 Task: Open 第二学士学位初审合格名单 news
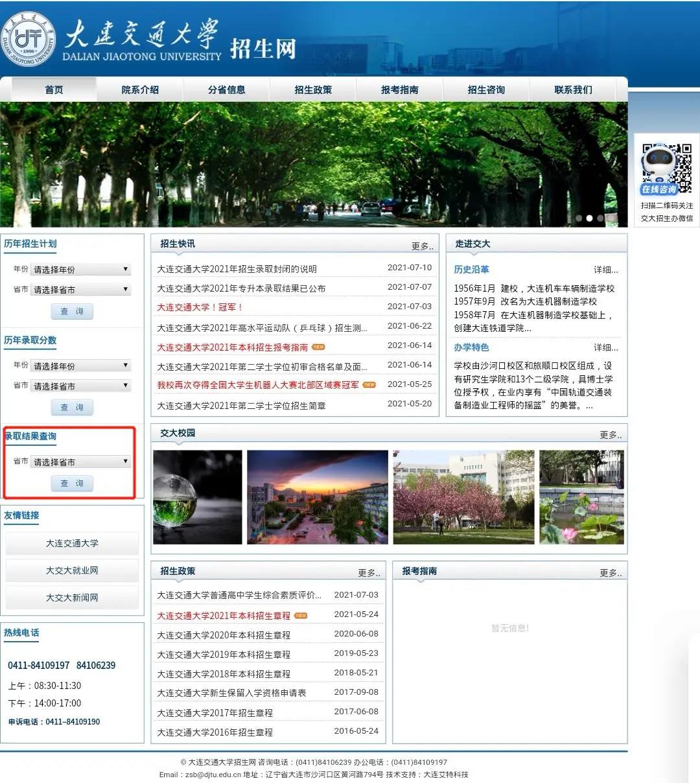[262, 367]
